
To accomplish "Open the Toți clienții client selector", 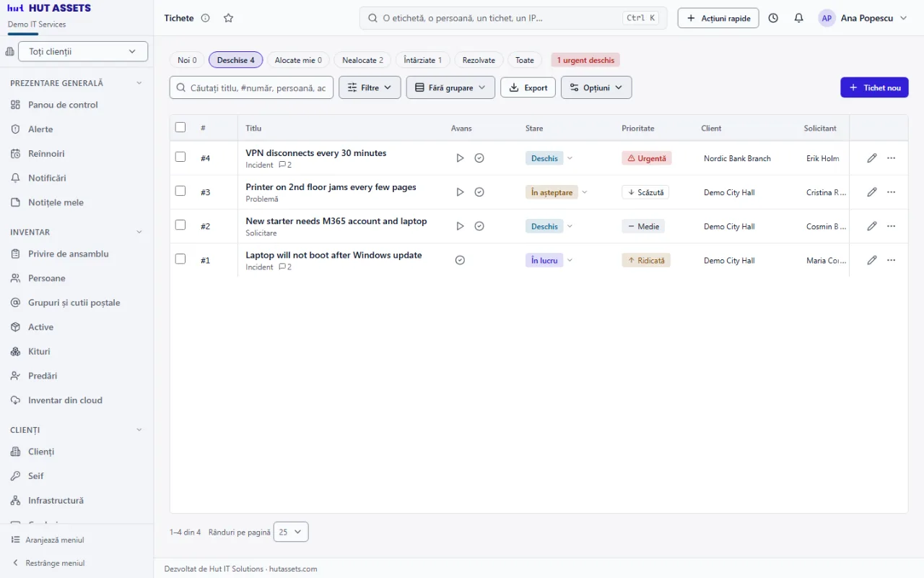I will click(x=83, y=51).
